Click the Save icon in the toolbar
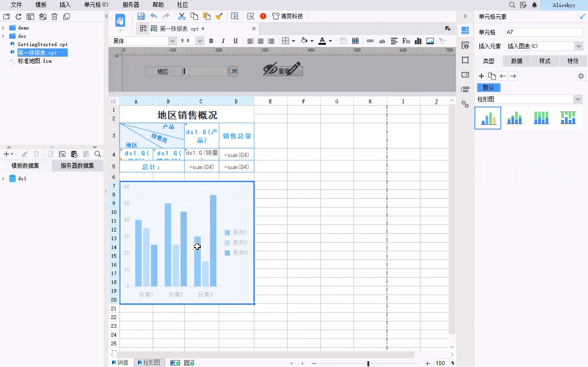Screen dimensions: 588x367 click(x=141, y=16)
